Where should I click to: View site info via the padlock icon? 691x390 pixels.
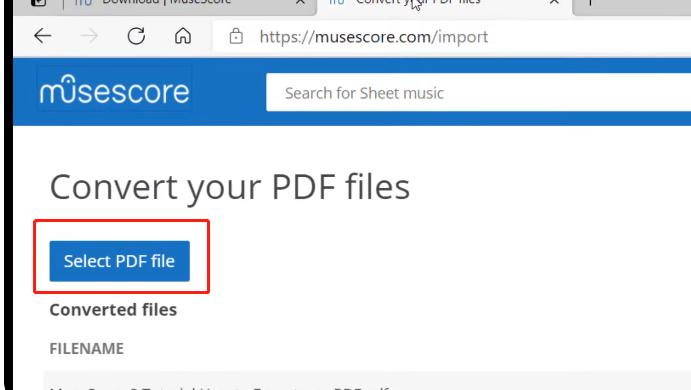[x=236, y=37]
